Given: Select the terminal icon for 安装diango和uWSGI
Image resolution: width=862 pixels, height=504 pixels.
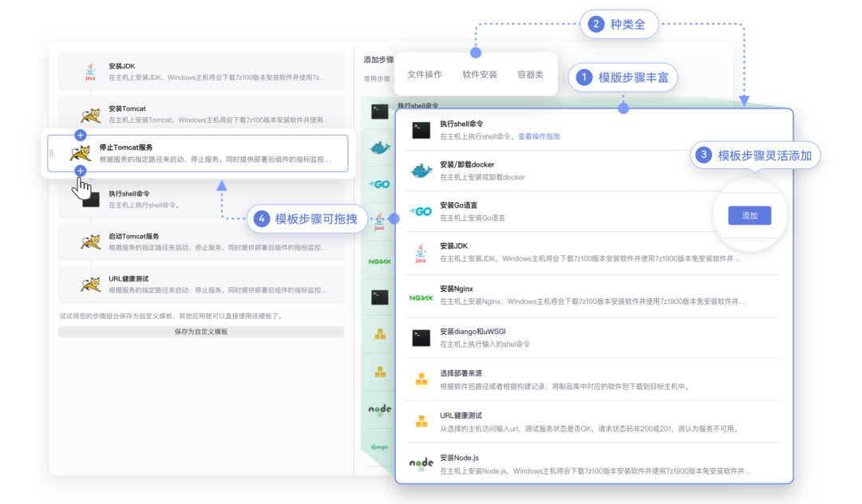Looking at the screenshot, I should tap(421, 339).
